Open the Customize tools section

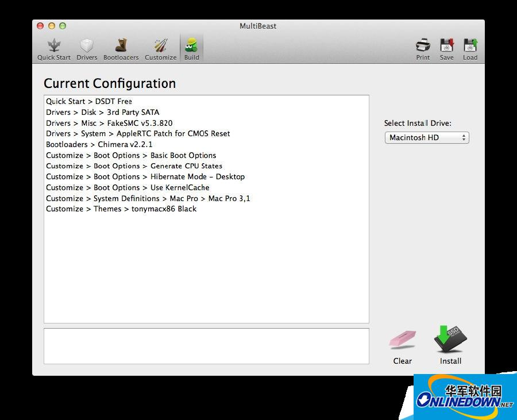(x=160, y=49)
